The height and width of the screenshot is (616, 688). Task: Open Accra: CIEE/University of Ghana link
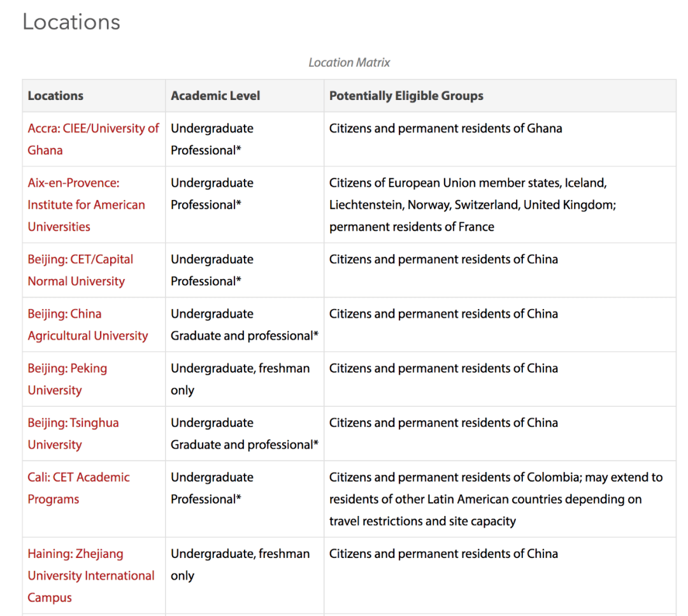(93, 139)
